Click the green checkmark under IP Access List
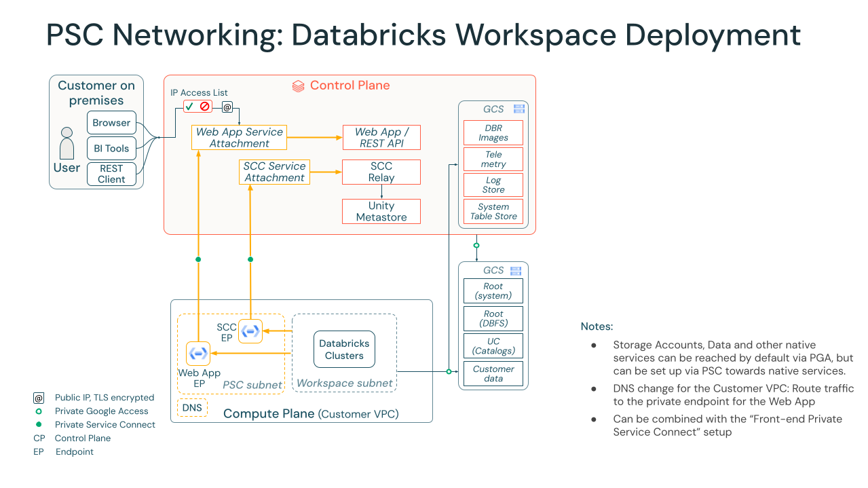Viewport: 868px width, 488px height. coord(190,107)
